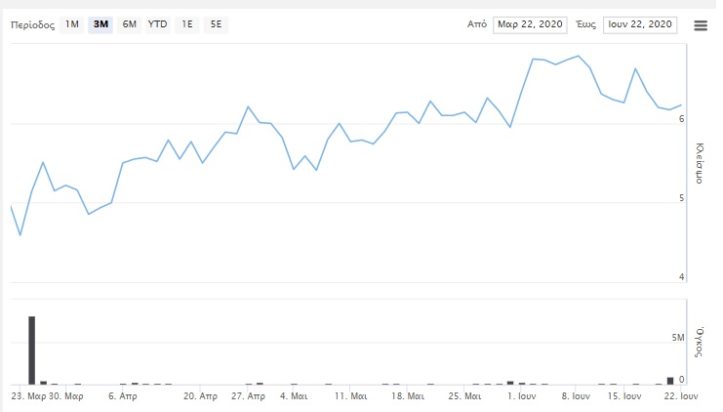Click the price line's highest peak near 8. Ιουν
723x412 pixels.
579,56
